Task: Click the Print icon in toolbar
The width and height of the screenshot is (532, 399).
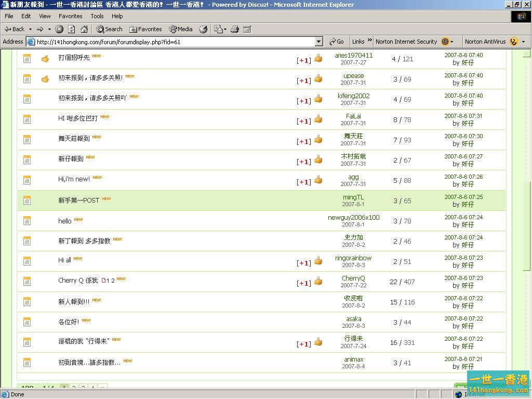Action: [x=235, y=29]
